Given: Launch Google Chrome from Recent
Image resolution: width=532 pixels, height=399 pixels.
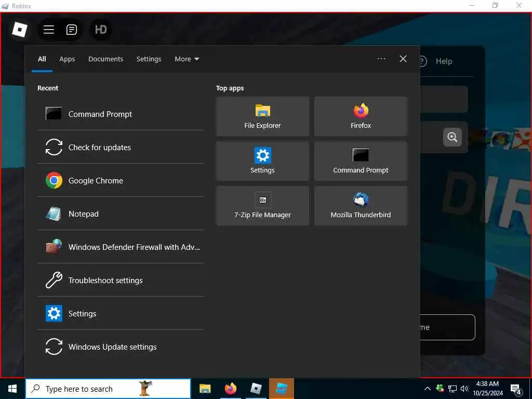Looking at the screenshot, I should point(121,180).
